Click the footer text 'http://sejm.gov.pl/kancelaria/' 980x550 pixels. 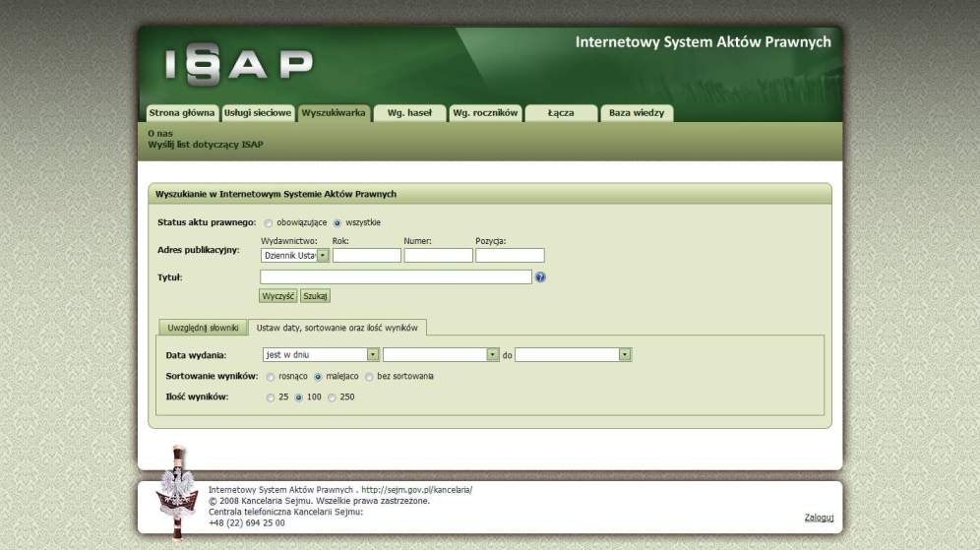click(x=417, y=490)
